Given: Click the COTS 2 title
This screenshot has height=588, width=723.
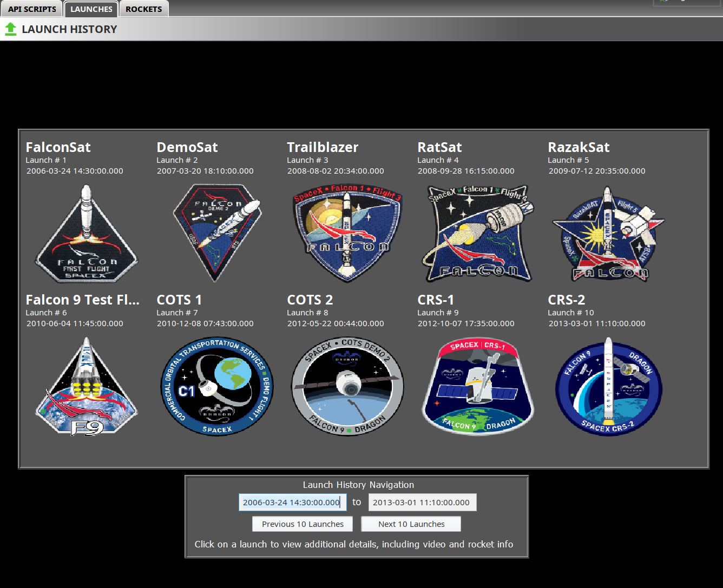Looking at the screenshot, I should click(x=310, y=300).
